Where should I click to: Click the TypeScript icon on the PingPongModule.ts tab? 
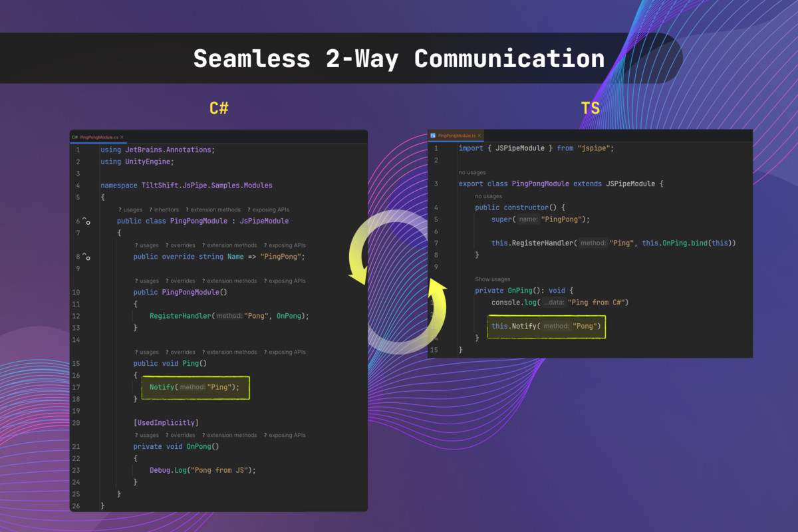pyautogui.click(x=433, y=135)
